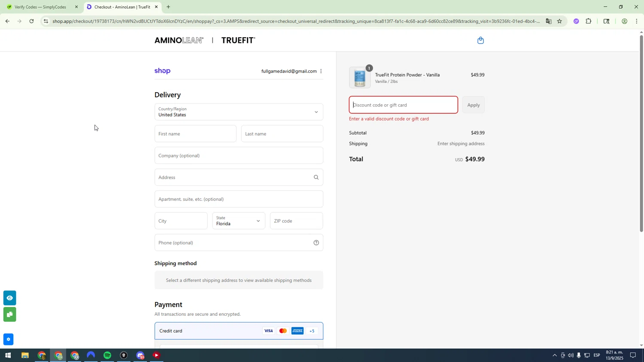644x362 pixels.
Task: Click the volume icon in system tray
Action: 571,355
